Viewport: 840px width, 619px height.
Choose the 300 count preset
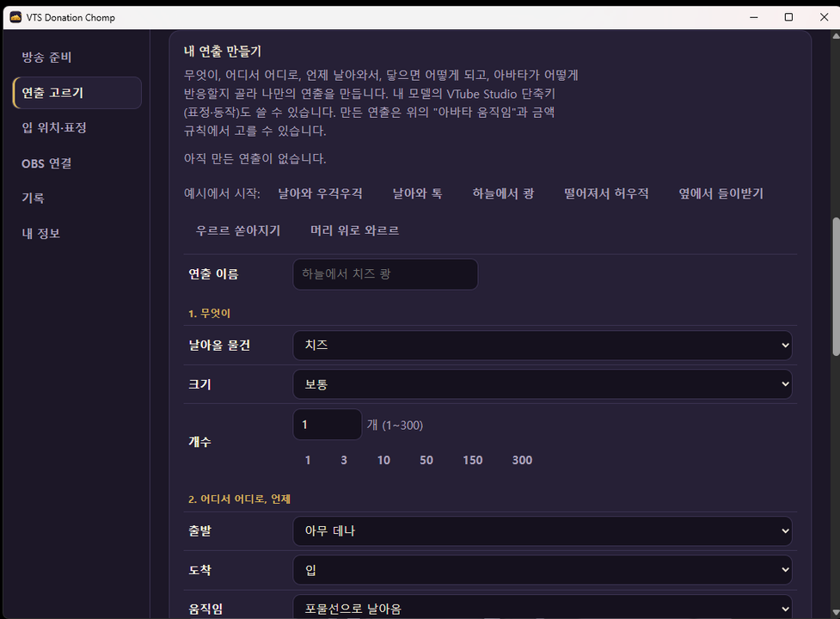click(523, 460)
